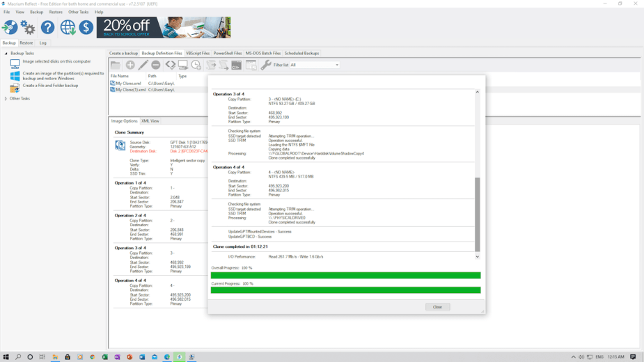Open the Filter list dropdown
This screenshot has width=644, height=362.
click(x=315, y=65)
